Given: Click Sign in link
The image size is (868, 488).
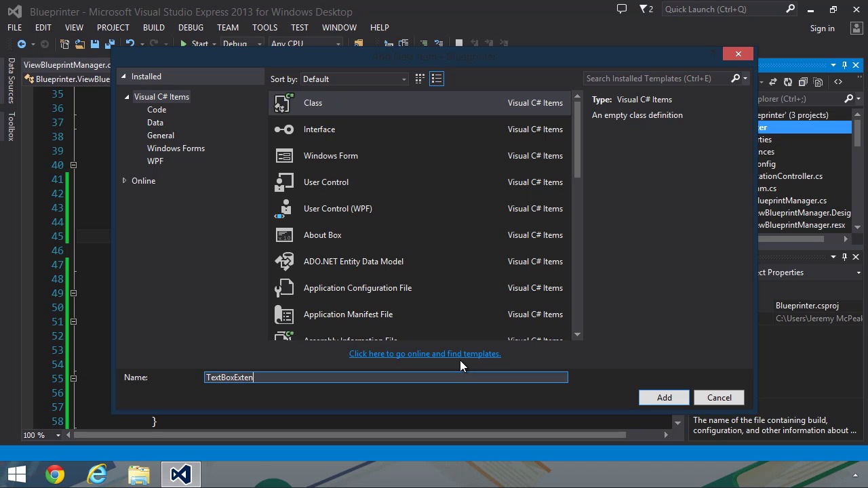Looking at the screenshot, I should click(822, 28).
